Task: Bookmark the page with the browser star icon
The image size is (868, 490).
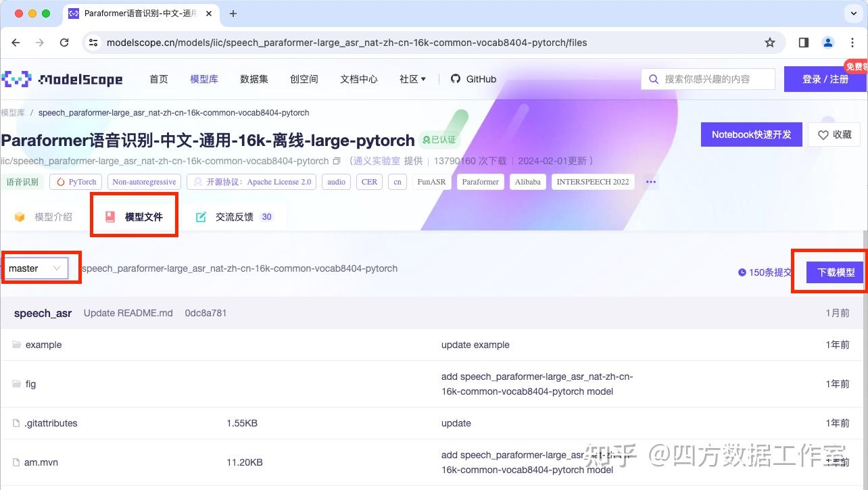Action: tap(770, 42)
